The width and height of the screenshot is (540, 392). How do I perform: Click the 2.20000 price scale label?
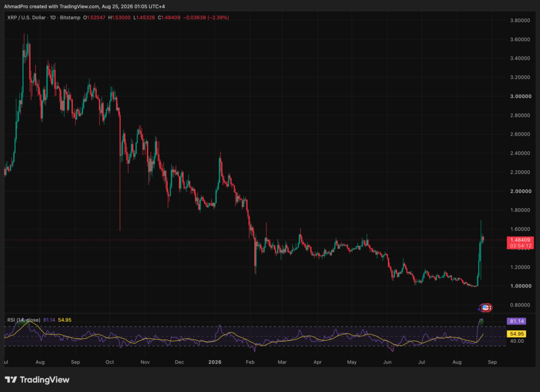[520, 172]
